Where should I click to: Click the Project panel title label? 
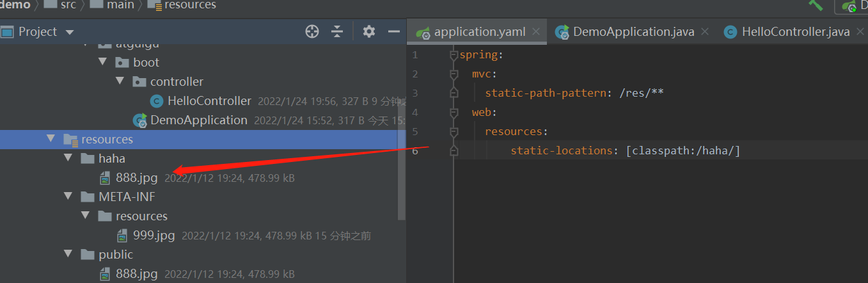[x=38, y=31]
